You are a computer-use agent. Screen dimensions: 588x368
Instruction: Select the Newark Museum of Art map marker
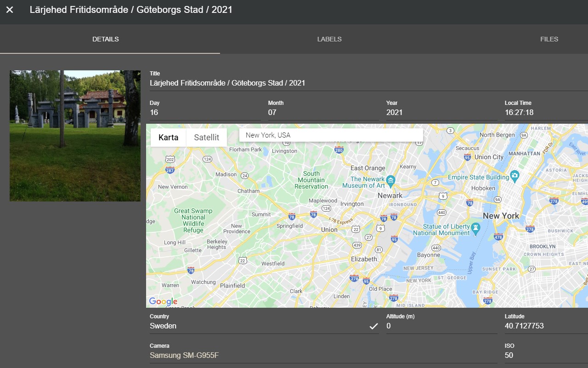(390, 181)
